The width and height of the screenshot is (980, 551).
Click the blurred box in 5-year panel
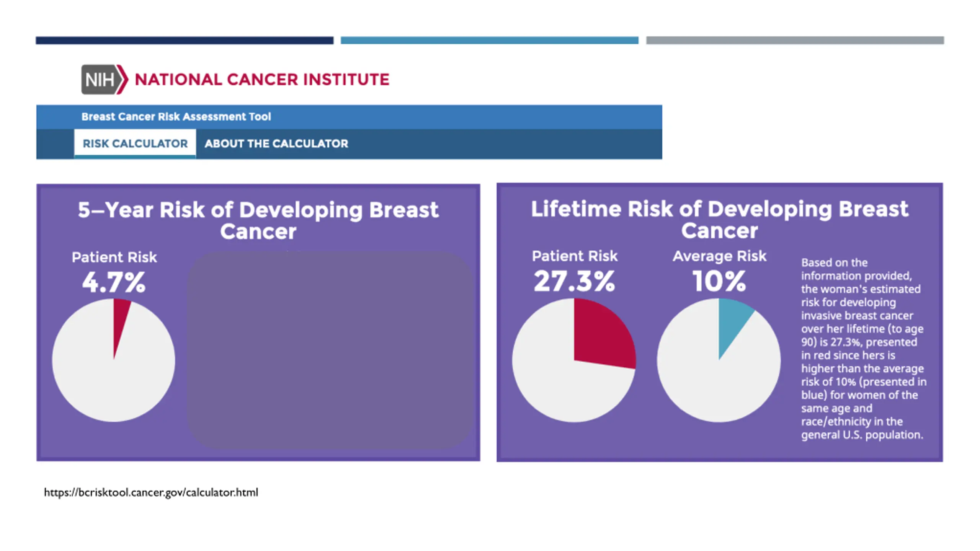pos(329,350)
